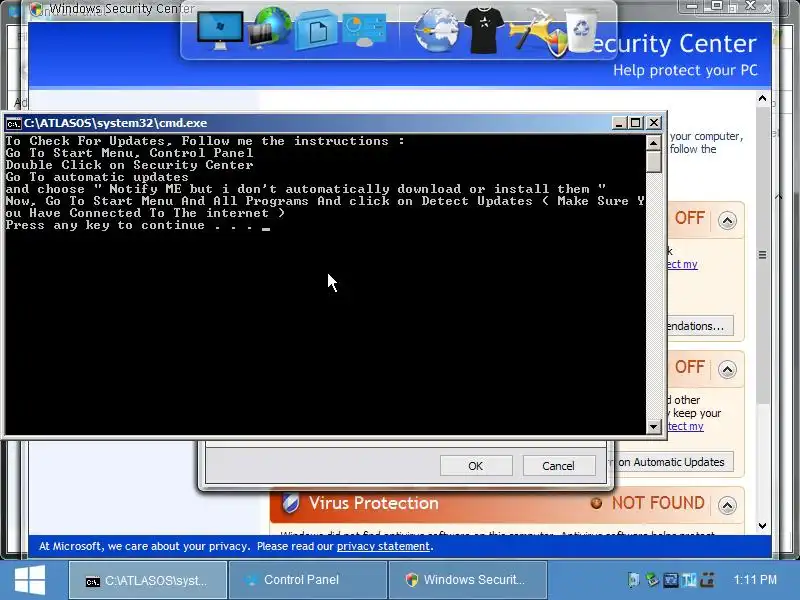Open the green globe network icon in the dock
This screenshot has height=600, width=800.
point(270,28)
